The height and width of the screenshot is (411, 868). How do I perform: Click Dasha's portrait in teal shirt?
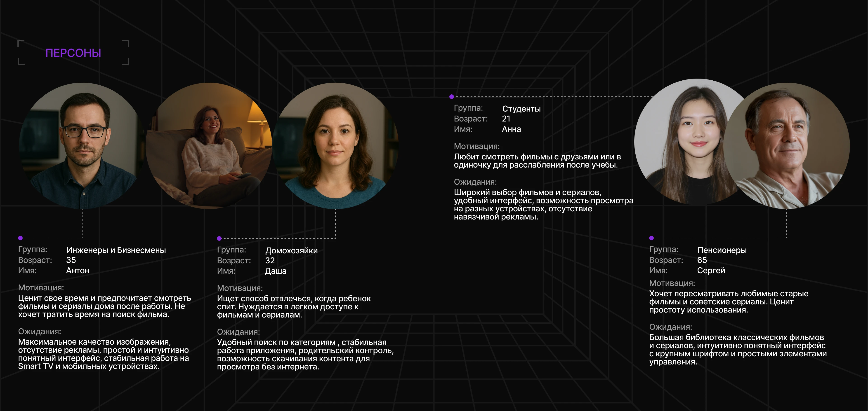point(335,145)
